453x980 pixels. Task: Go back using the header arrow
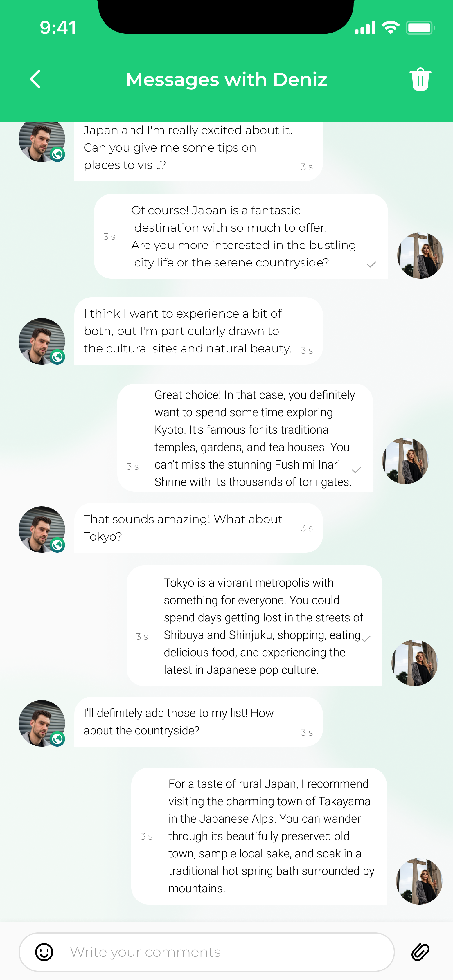(x=35, y=79)
